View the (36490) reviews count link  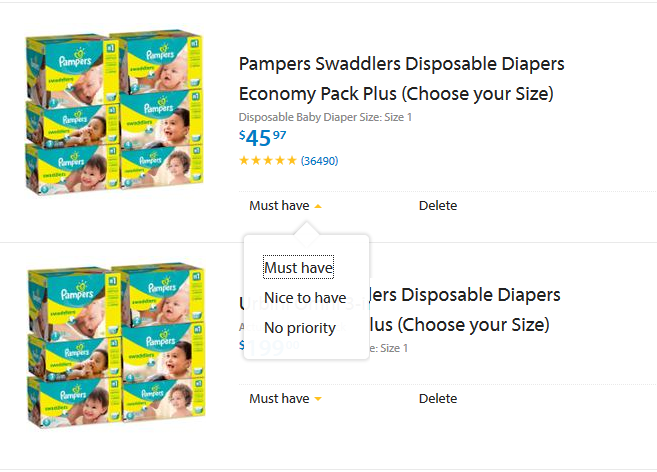[319, 161]
